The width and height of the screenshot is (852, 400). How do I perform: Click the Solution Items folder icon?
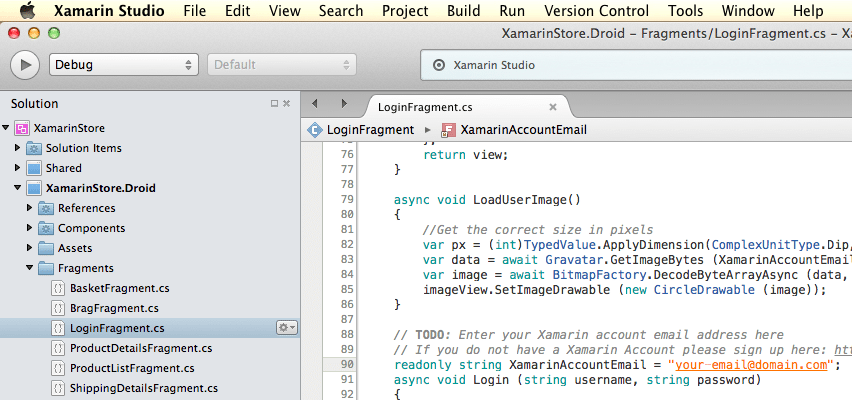click(34, 148)
